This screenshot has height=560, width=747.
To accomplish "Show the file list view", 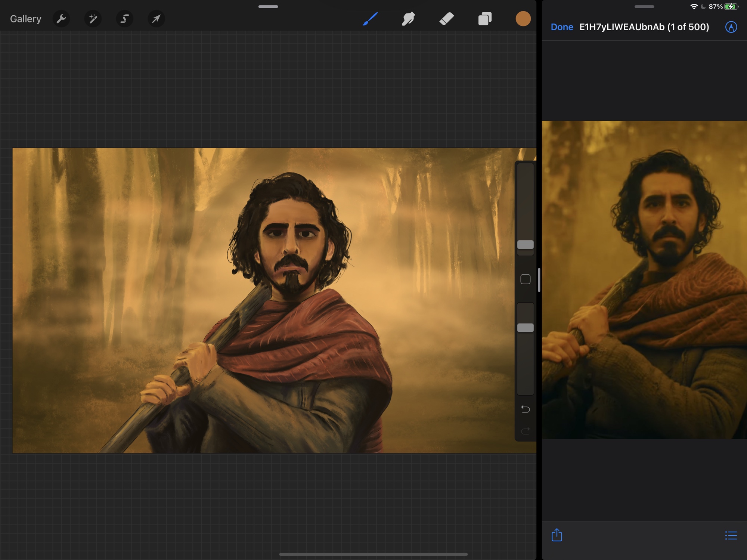I will tap(731, 535).
